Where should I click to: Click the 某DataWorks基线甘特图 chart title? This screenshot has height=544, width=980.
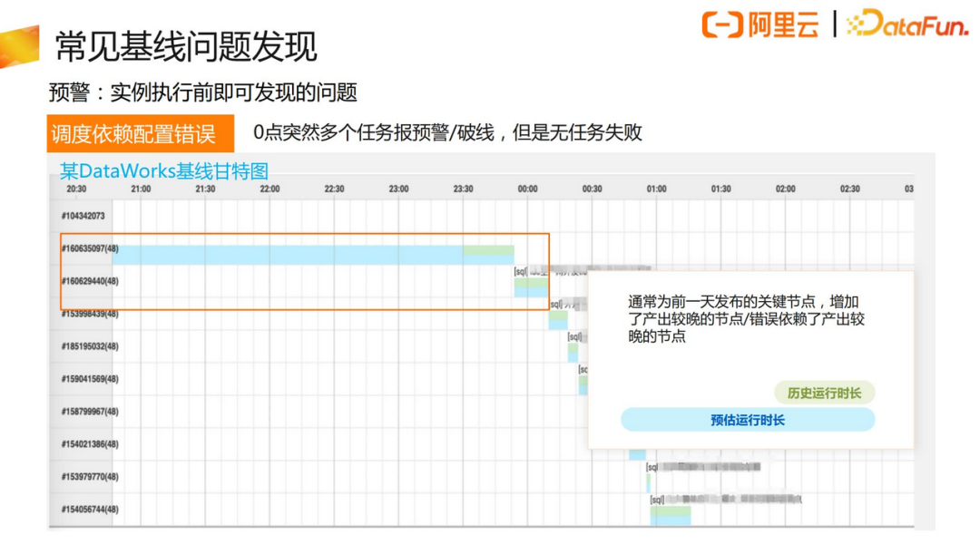pyautogui.click(x=164, y=171)
